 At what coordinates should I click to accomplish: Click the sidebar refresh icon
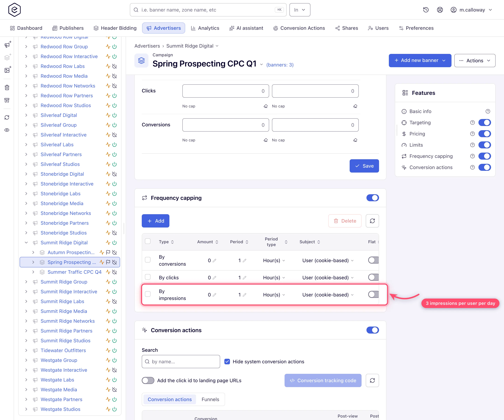coord(7,117)
